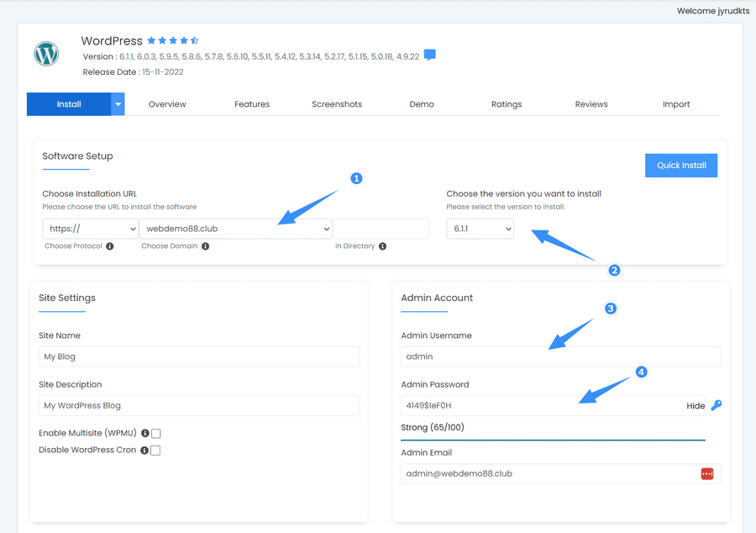Switch to the Reviews tab
The height and width of the screenshot is (533, 756).
(591, 104)
